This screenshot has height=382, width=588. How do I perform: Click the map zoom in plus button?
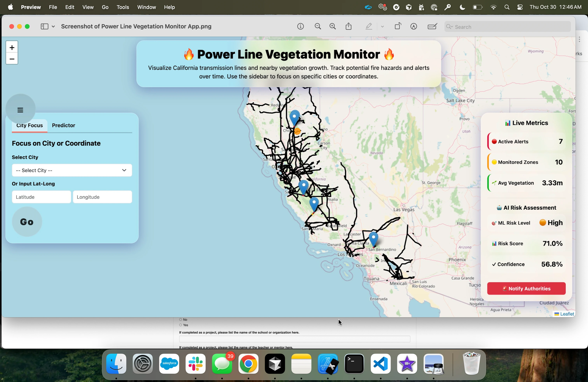(x=12, y=47)
